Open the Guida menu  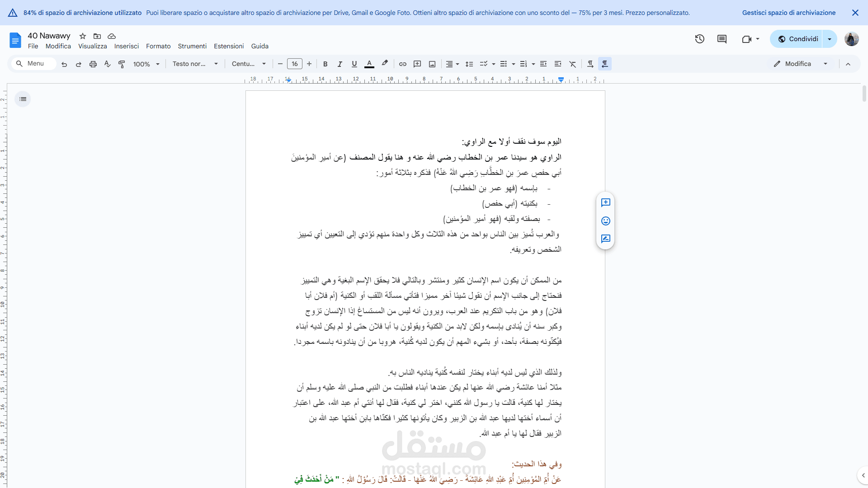[x=260, y=46]
